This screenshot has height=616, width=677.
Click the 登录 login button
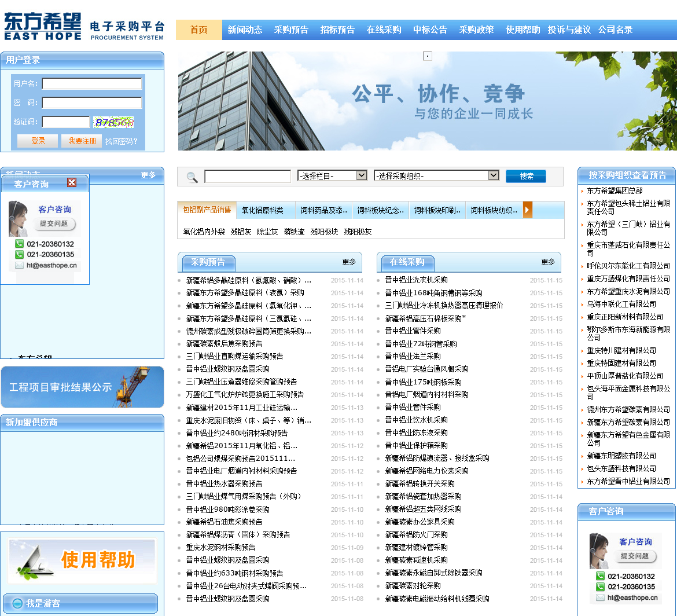[38, 141]
